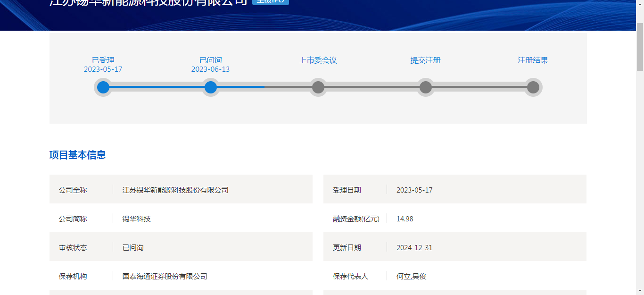Click the 何立,吴俊 sponsor representatives value
Screen dimensions: 644x295
(x=412, y=277)
